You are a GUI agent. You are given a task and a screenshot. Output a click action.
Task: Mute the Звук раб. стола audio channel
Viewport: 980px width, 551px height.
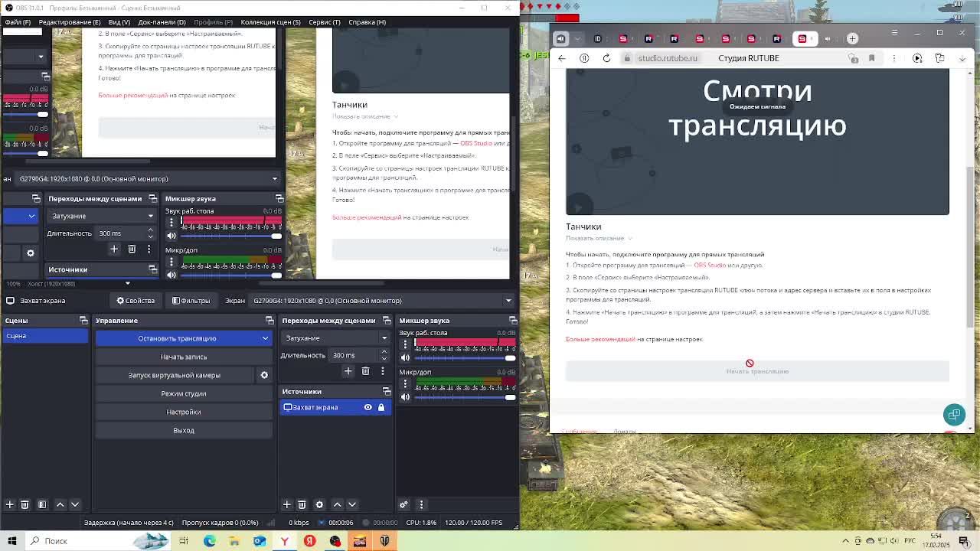(x=406, y=357)
